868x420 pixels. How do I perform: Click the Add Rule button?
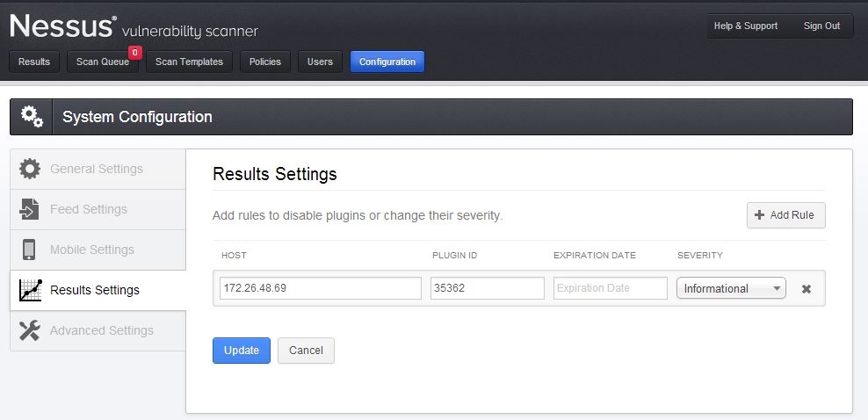[x=786, y=215]
